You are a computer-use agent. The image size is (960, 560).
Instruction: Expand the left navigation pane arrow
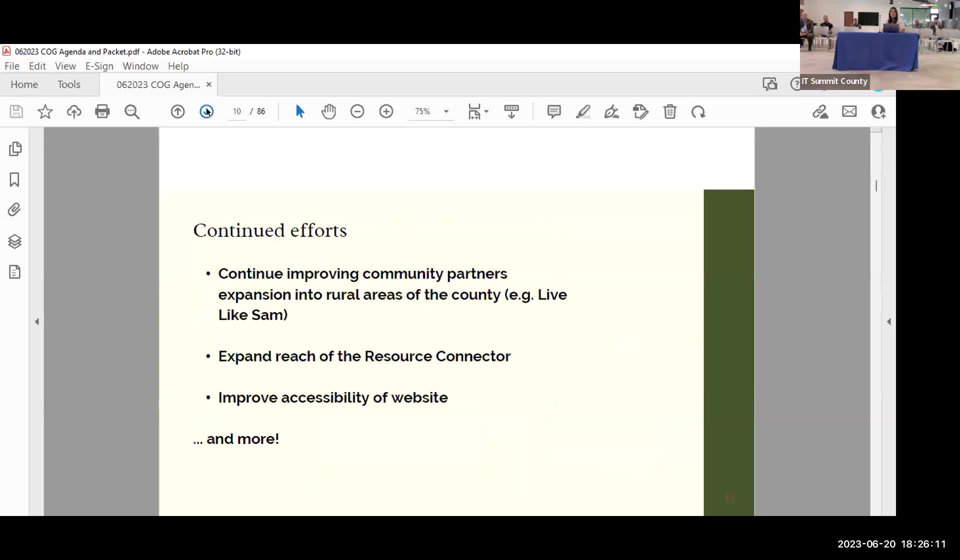point(37,321)
